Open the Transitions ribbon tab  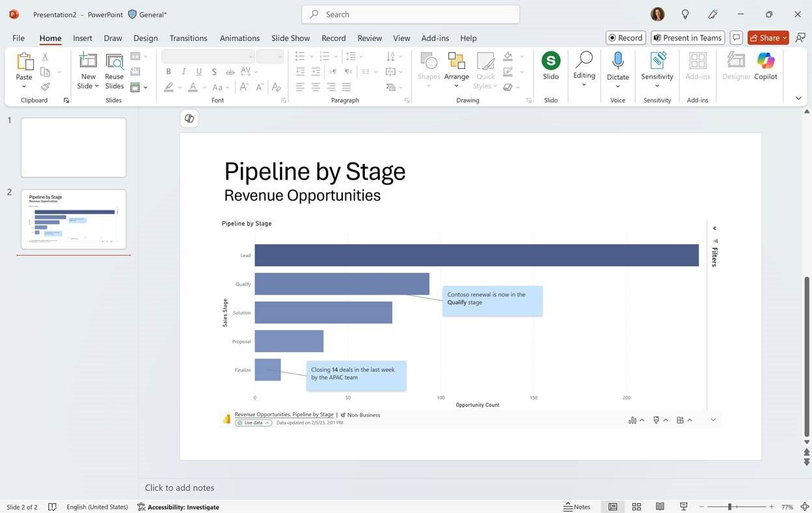[188, 38]
